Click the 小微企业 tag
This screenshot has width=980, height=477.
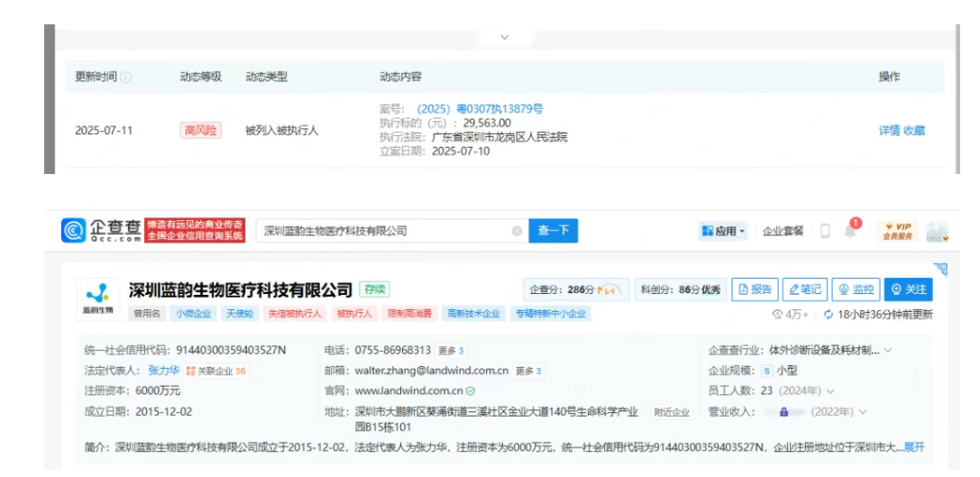point(193,314)
